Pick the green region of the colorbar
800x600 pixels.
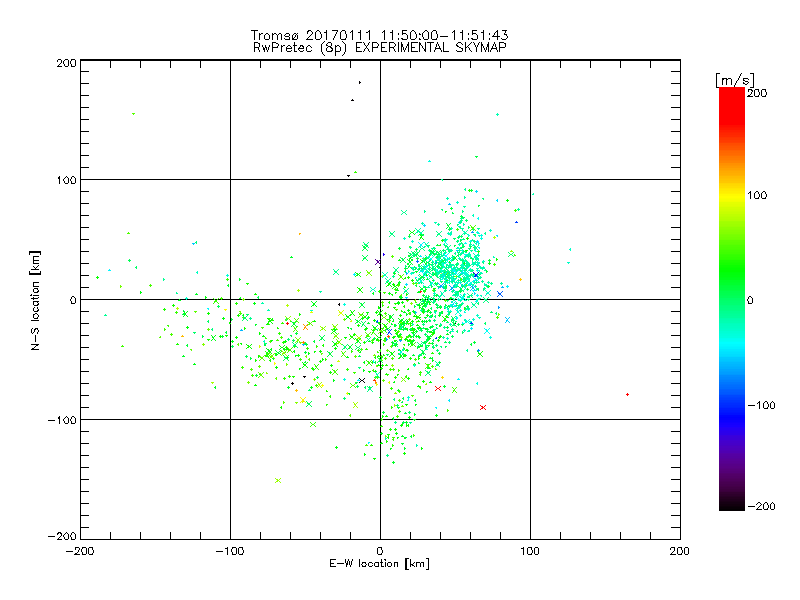(x=732, y=270)
